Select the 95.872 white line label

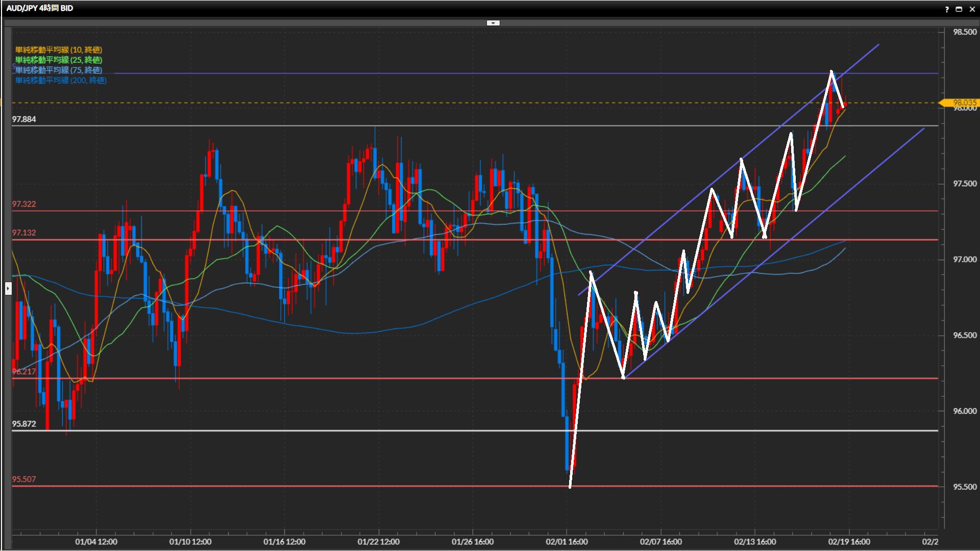(24, 424)
